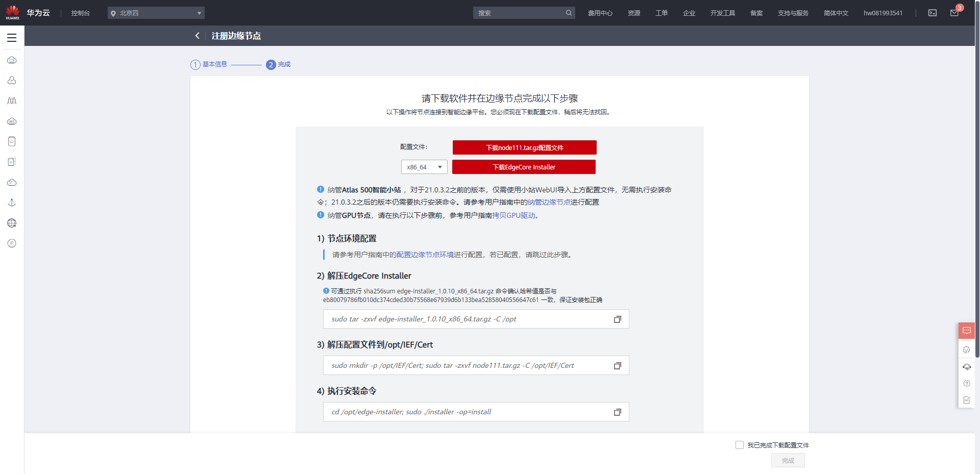Click the three-hexagon cluster sidebar icon

(12, 81)
